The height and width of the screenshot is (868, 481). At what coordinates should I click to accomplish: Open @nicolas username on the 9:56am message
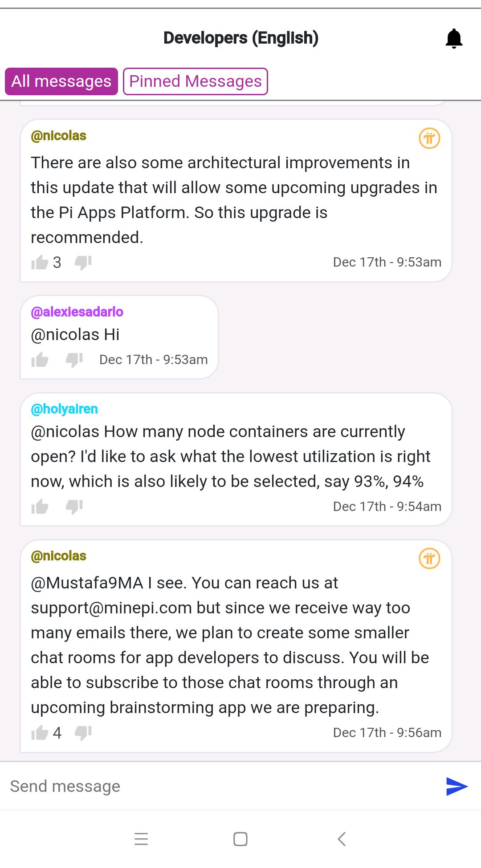pyautogui.click(x=58, y=556)
